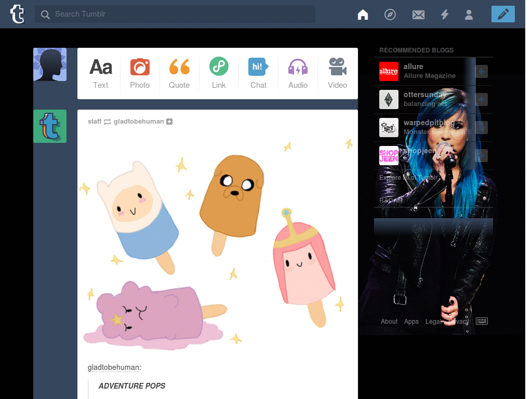Viewport: 532px width, 399px height.
Task: Open the Apps footer link
Action: (x=411, y=321)
